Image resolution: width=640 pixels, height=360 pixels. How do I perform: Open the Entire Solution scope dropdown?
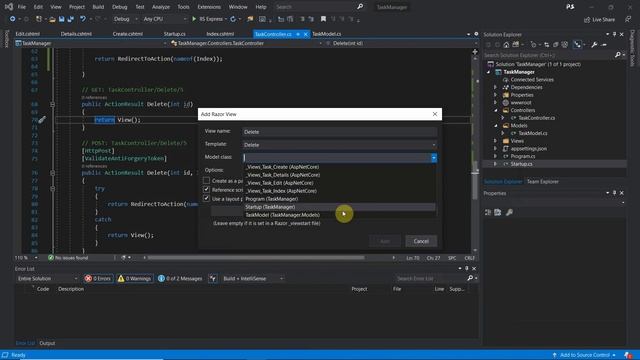[x=47, y=278]
